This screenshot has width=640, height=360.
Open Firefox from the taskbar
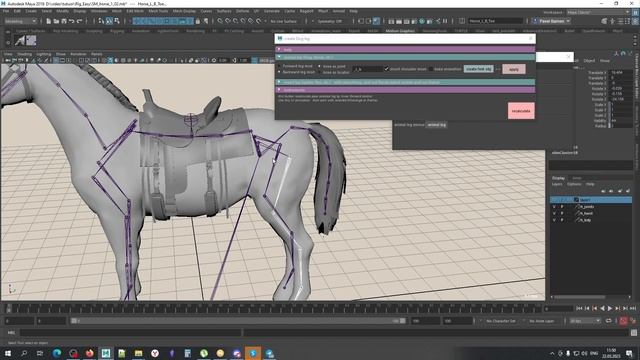tap(89, 353)
